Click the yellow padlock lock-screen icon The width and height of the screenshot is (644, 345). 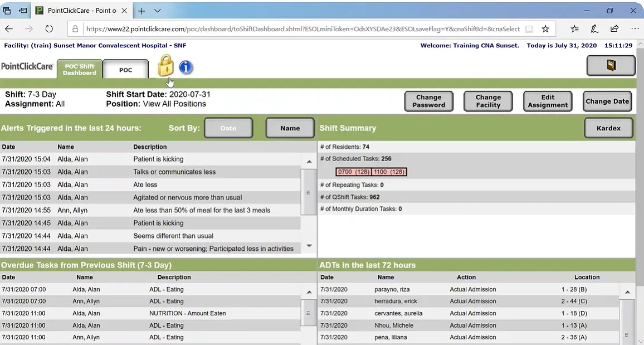166,66
